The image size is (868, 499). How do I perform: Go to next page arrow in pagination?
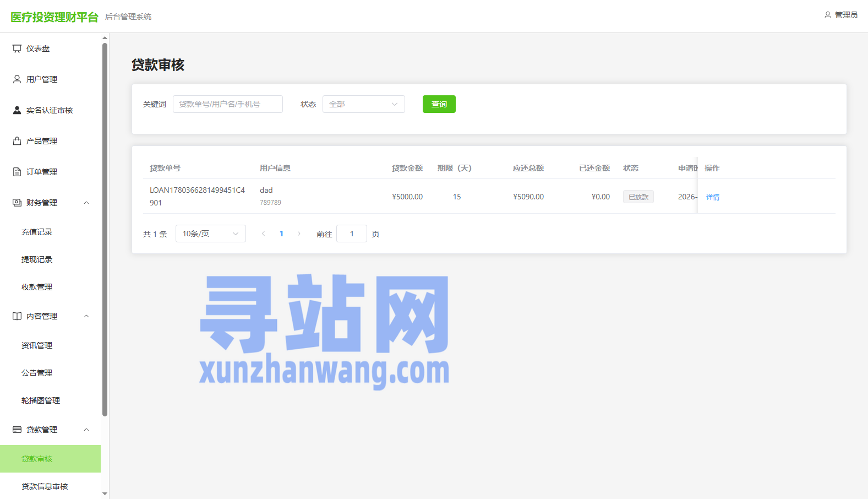pos(299,234)
